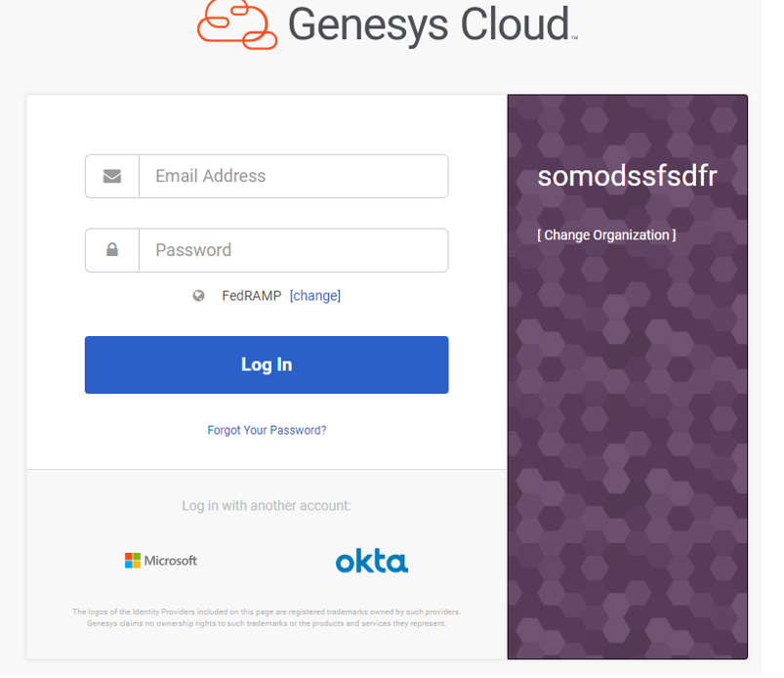
Task: Click the 'Log in with another account' heading
Action: tap(267, 505)
